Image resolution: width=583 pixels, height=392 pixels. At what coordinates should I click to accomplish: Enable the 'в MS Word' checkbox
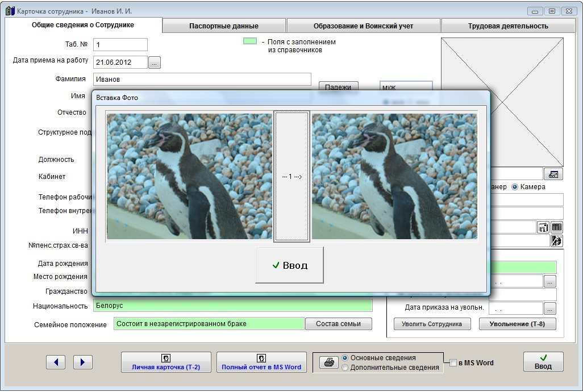tap(453, 363)
